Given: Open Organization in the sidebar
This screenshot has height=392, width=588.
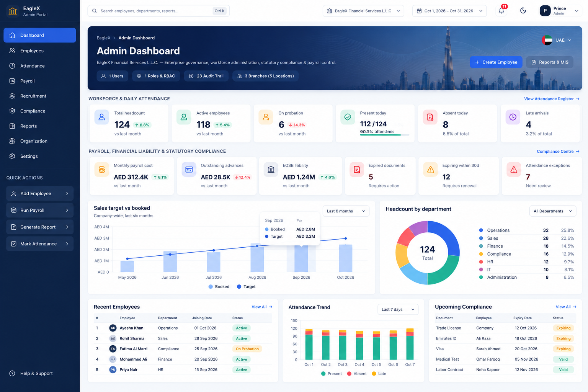Looking at the screenshot, I should coord(40,141).
